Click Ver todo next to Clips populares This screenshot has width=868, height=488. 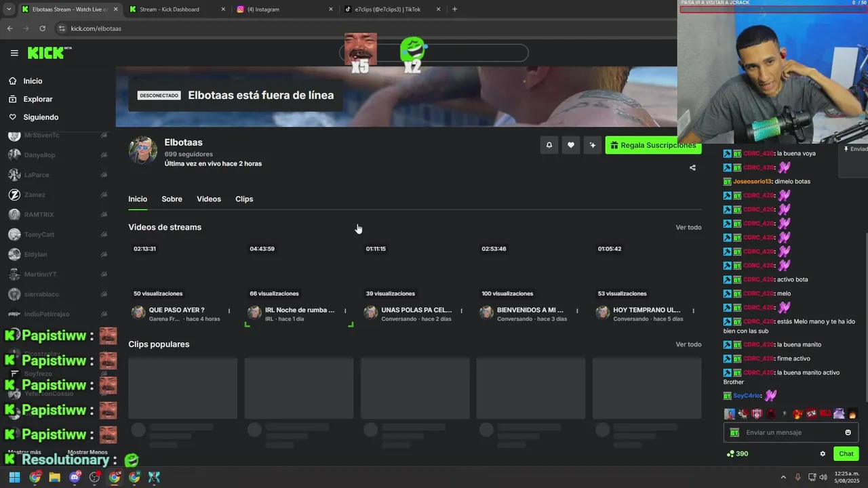point(688,344)
